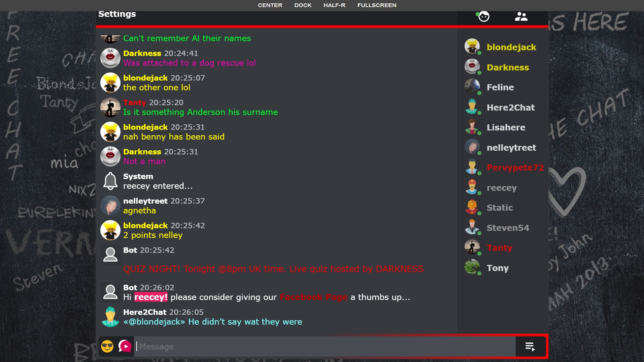Click the Tanty username at 20:25:20

coord(134,102)
